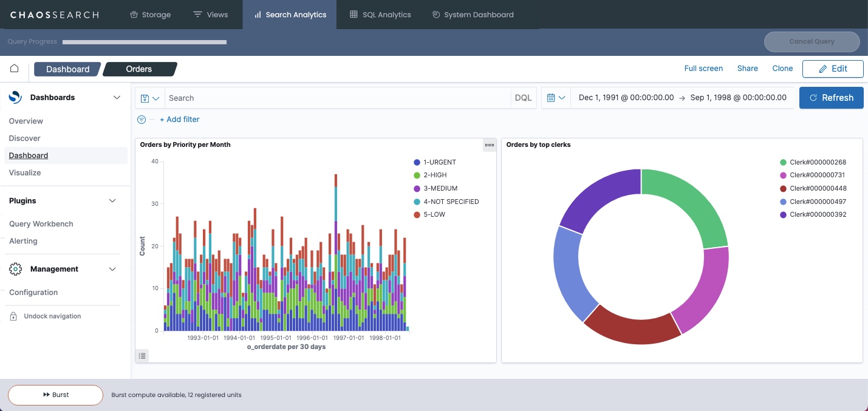868x411 pixels.
Task: Switch to the SQL Analytics tab
Action: click(380, 15)
